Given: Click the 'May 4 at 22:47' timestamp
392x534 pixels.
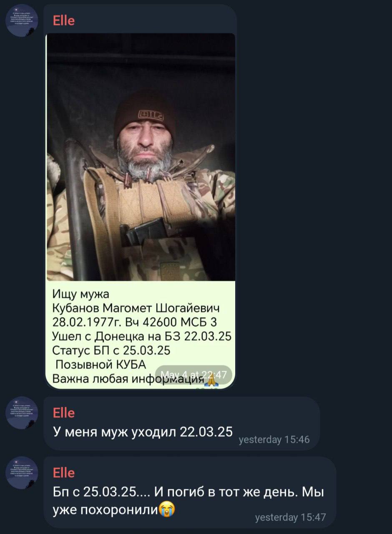Looking at the screenshot, I should (193, 374).
